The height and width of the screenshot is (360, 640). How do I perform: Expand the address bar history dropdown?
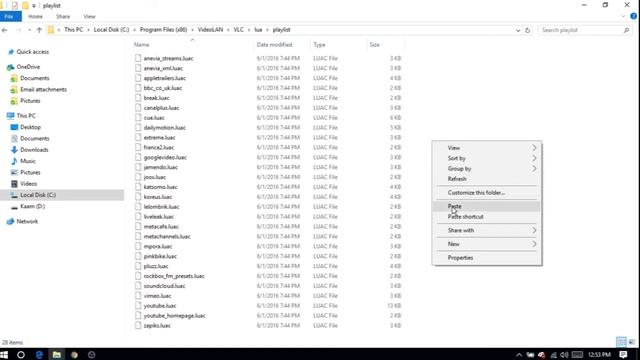tap(518, 30)
